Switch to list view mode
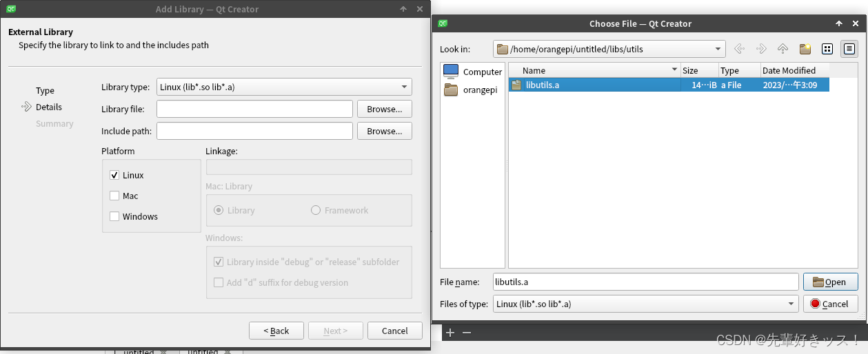The height and width of the screenshot is (354, 868). tap(827, 49)
